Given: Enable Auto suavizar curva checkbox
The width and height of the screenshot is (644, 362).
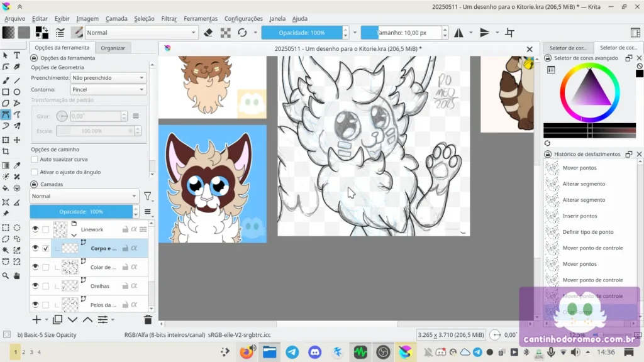Looking at the screenshot, I should click(x=35, y=159).
